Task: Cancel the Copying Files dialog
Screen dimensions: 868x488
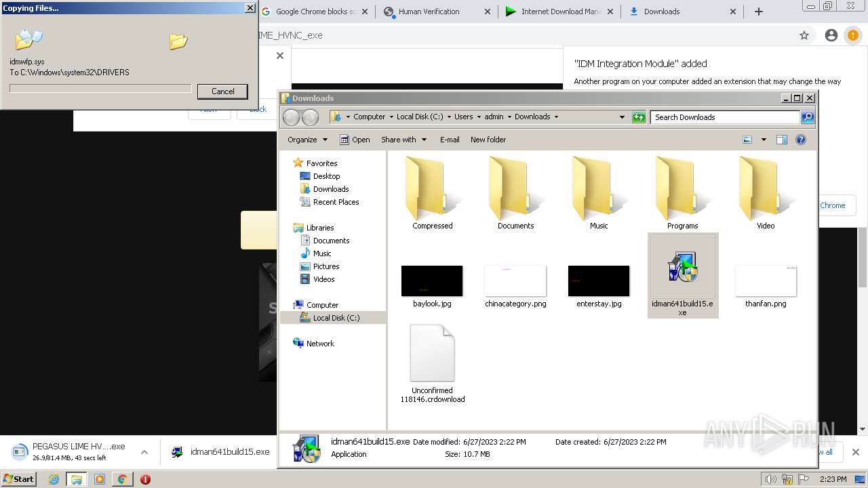Action: (x=222, y=91)
